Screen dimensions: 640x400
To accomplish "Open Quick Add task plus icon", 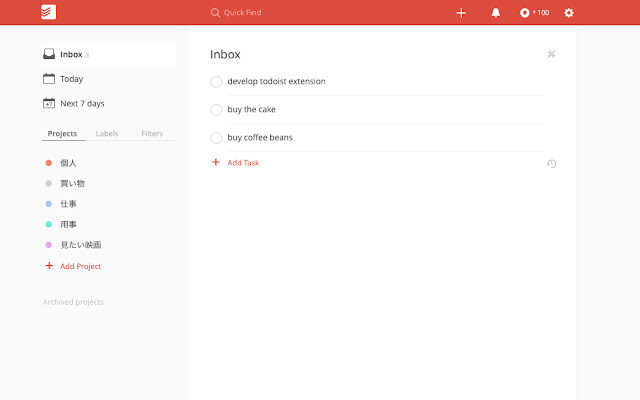I will tap(461, 13).
